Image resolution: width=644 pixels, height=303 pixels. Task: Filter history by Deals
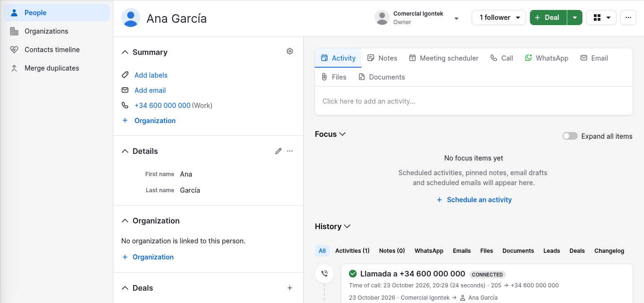[577, 251]
